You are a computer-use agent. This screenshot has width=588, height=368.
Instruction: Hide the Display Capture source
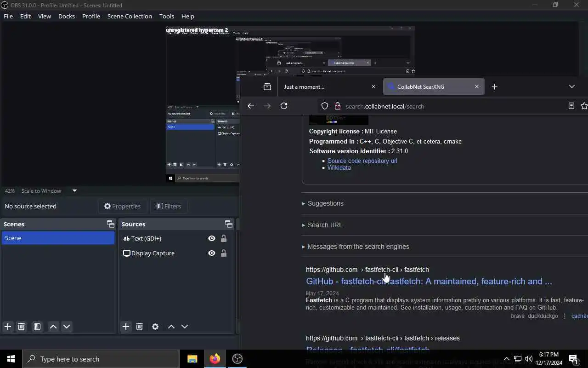pyautogui.click(x=212, y=253)
